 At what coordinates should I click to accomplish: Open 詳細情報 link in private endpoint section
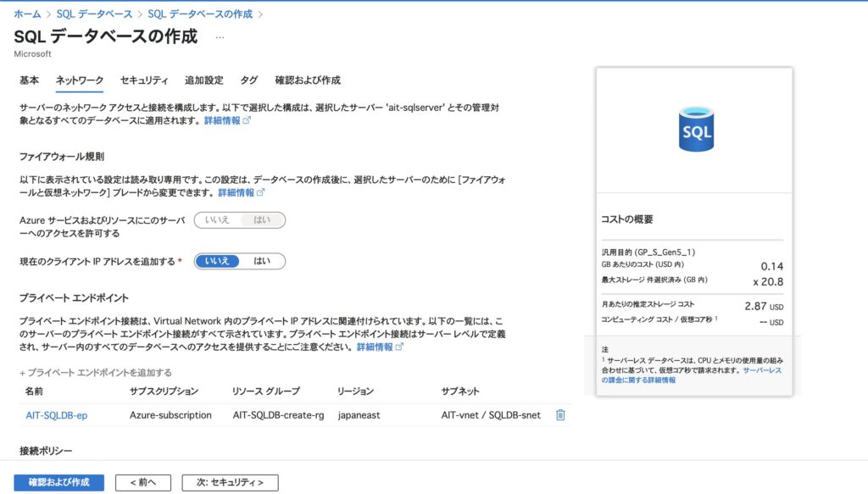click(x=374, y=347)
